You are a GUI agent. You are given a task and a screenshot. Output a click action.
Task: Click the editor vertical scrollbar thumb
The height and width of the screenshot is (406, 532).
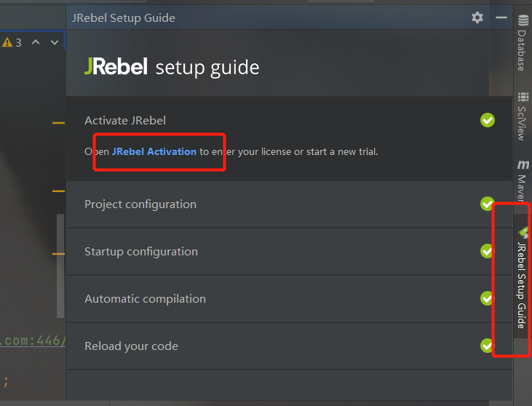click(60, 266)
